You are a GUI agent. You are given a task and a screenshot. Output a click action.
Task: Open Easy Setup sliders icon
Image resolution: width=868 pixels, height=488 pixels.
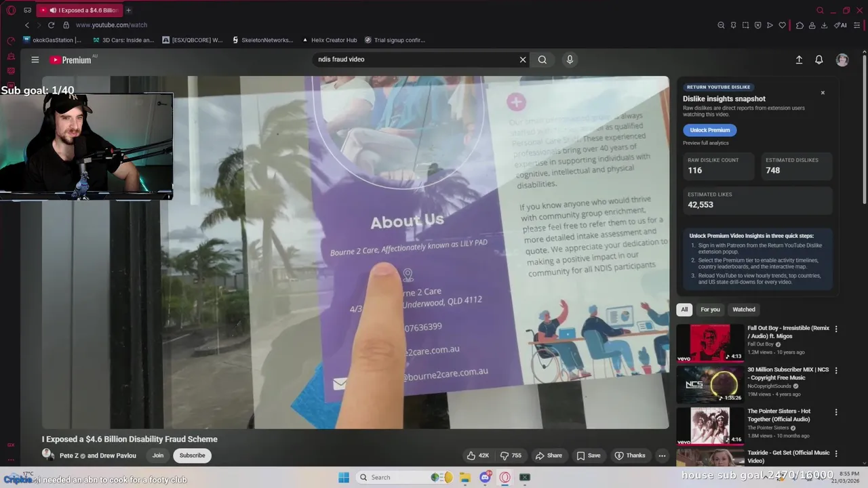click(x=858, y=25)
